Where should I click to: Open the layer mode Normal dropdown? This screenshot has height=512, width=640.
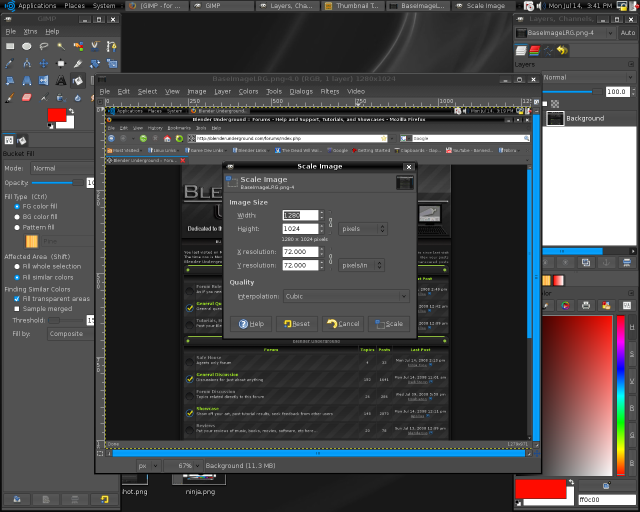coord(589,77)
